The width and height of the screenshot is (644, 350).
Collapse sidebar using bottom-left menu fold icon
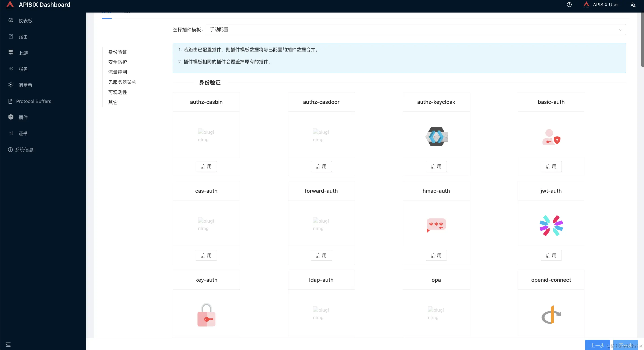coord(8,344)
